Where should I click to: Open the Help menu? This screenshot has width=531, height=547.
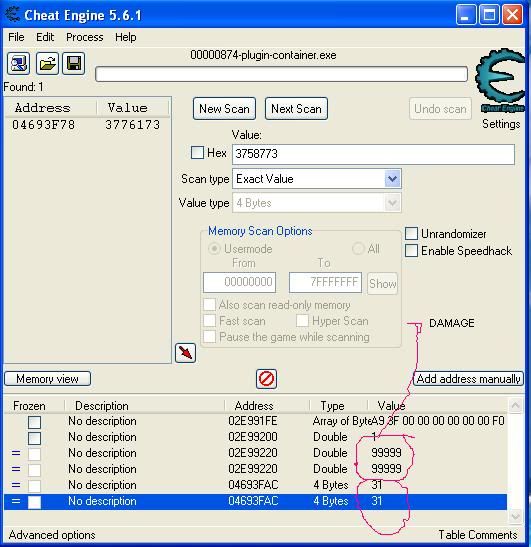click(126, 37)
